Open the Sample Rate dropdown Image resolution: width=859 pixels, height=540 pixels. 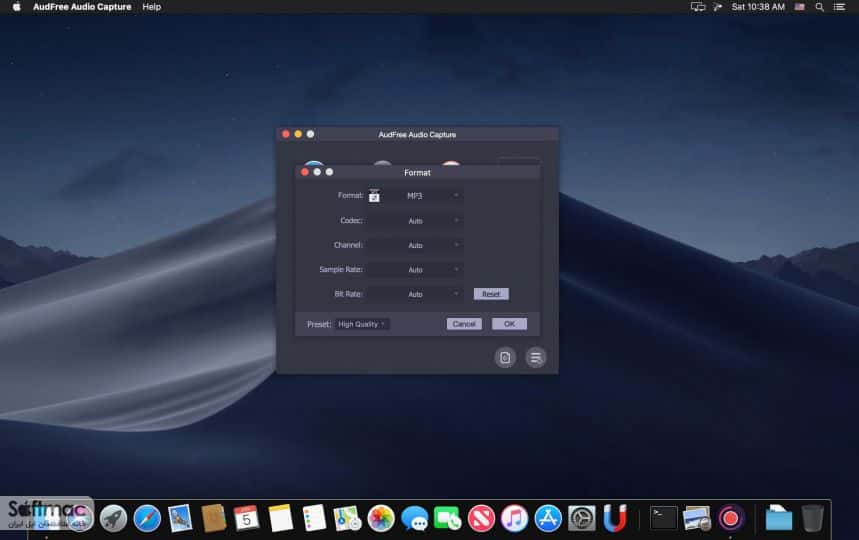coord(415,269)
